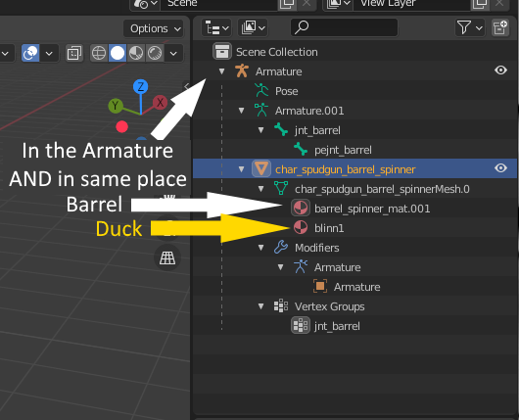The height and width of the screenshot is (420, 519).
Task: Switch to solid shading mode
Action: (118, 53)
